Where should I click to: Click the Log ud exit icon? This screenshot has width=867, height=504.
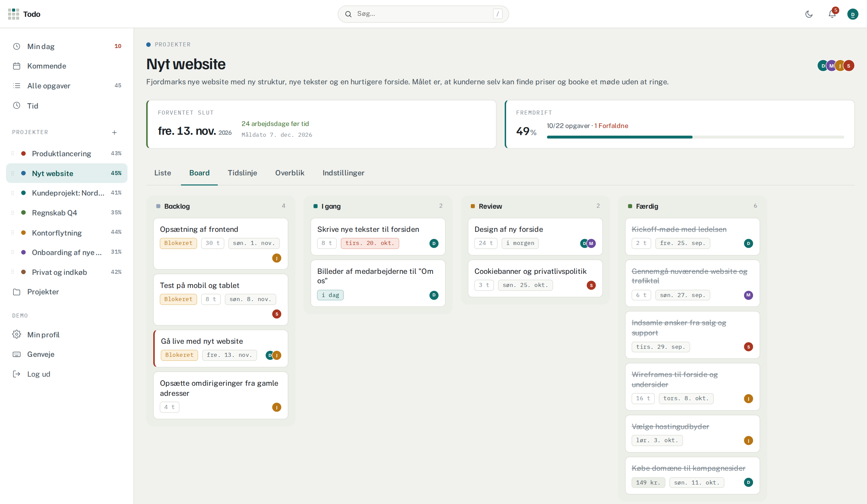coord(16,374)
